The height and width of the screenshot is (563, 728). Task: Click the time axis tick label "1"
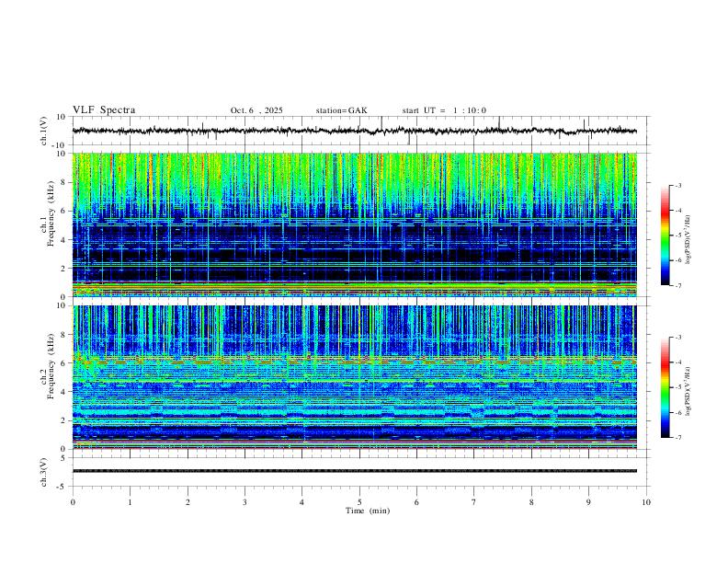pyautogui.click(x=130, y=502)
